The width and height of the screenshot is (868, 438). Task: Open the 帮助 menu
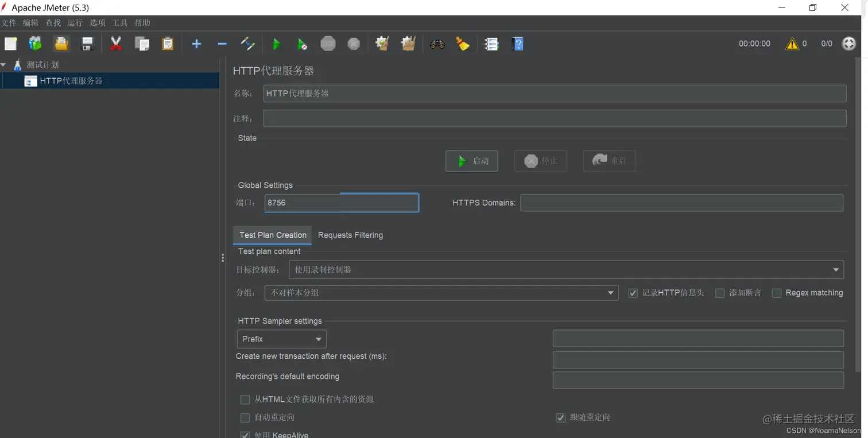pyautogui.click(x=142, y=22)
